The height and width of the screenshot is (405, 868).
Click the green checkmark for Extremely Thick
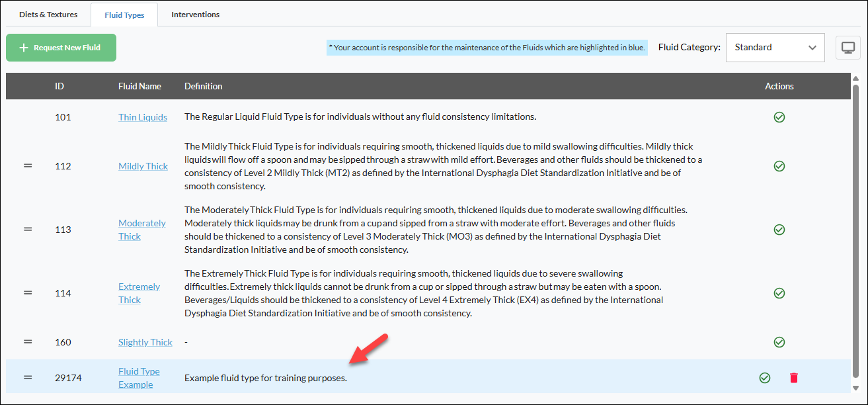click(779, 293)
